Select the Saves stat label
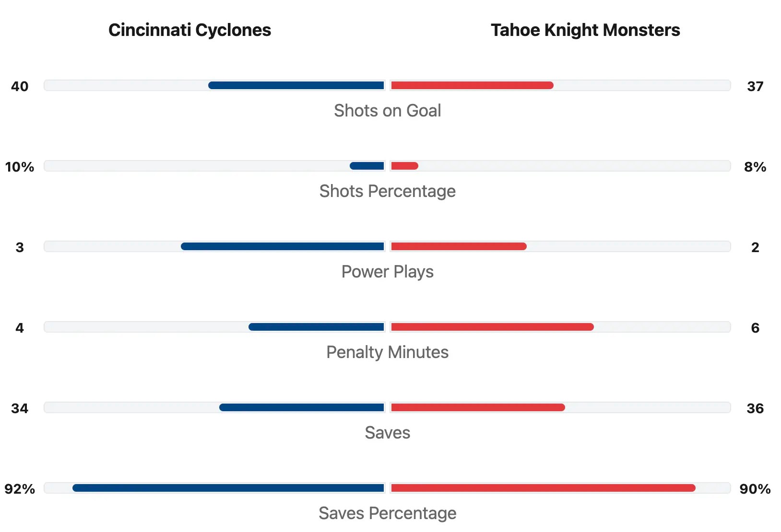The image size is (781, 532). point(387,433)
